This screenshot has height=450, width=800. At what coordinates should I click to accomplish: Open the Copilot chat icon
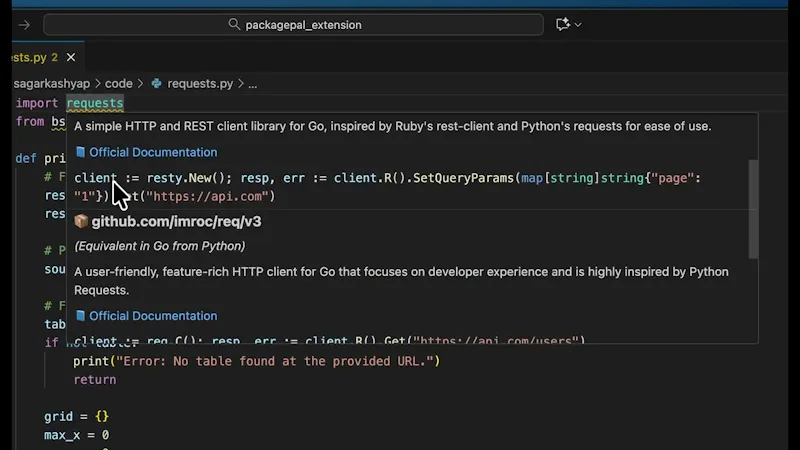563,24
